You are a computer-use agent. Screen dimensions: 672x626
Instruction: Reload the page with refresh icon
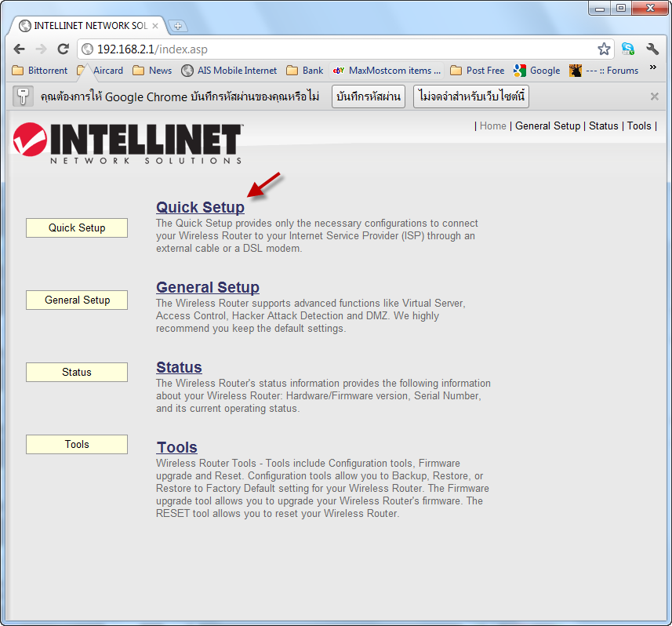(64, 49)
